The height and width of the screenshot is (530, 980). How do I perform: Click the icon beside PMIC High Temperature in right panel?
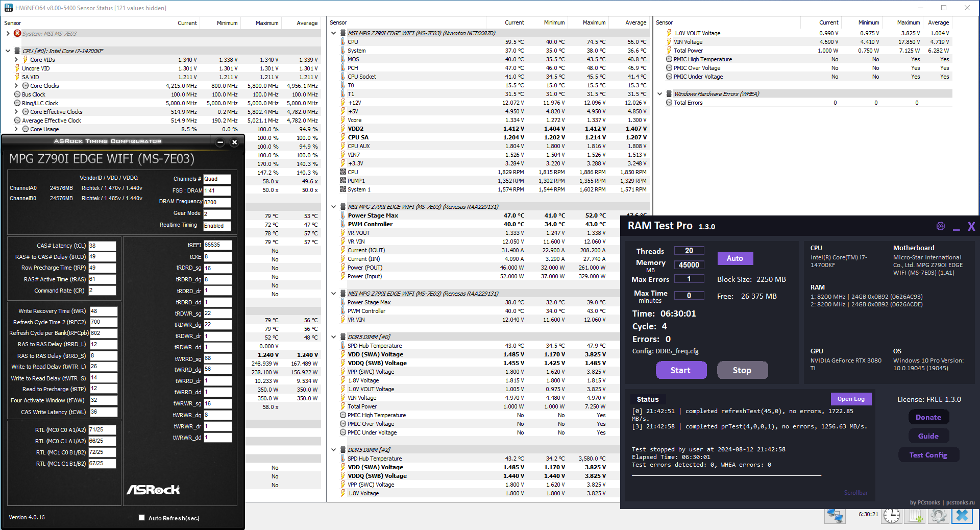(669, 59)
